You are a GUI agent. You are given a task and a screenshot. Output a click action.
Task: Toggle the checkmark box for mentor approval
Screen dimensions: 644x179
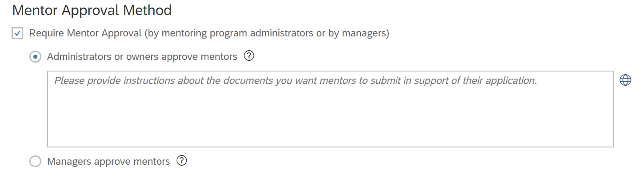point(17,33)
